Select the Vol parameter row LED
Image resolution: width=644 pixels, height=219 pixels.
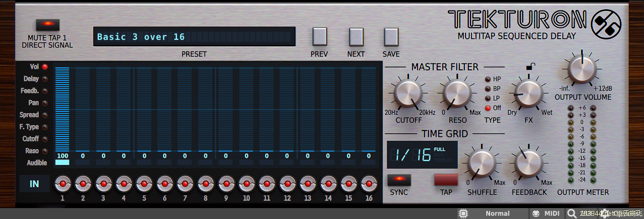point(45,67)
